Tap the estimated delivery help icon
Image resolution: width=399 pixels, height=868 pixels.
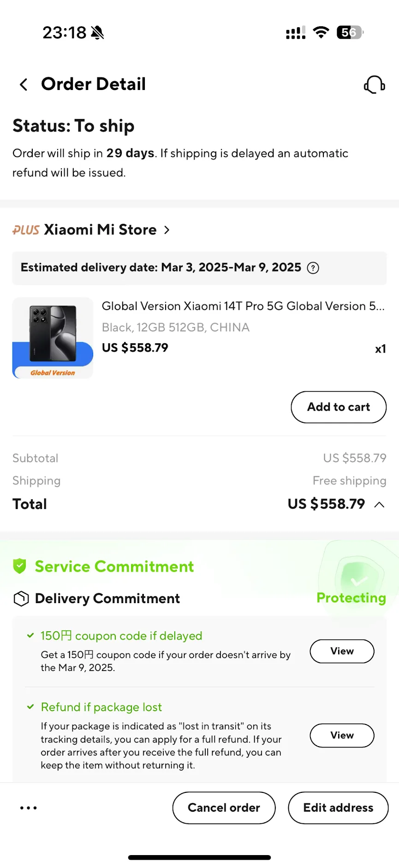(313, 268)
